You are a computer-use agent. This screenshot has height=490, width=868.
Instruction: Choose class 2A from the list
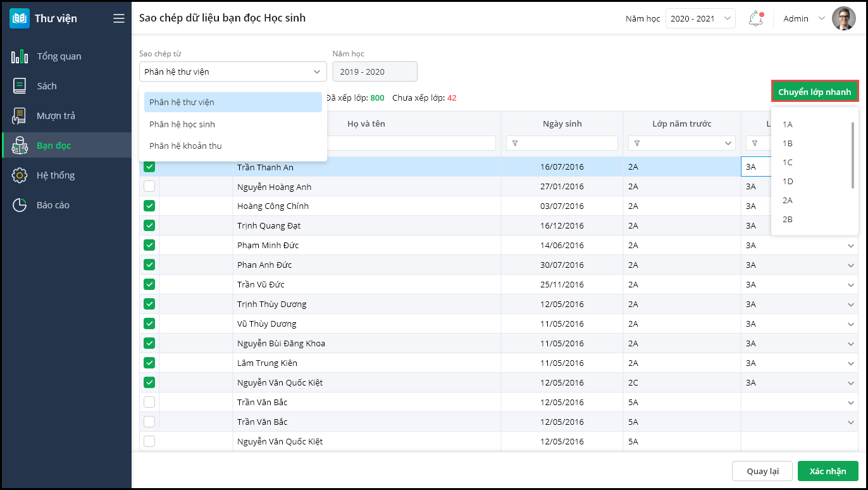tap(788, 200)
